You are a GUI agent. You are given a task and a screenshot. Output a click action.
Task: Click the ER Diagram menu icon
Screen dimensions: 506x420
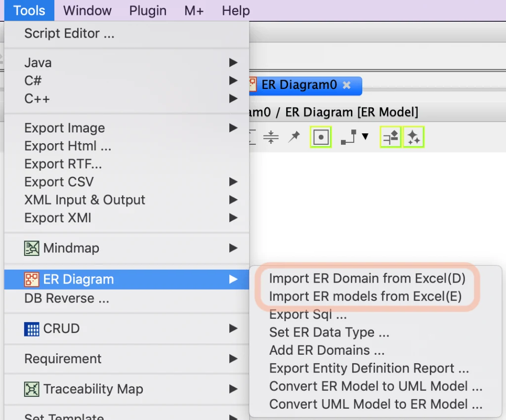pos(32,279)
